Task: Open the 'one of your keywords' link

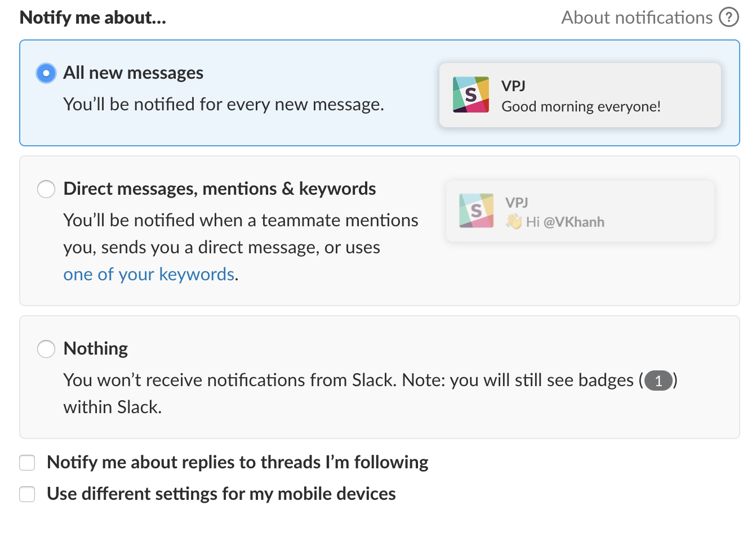Action: tap(149, 274)
